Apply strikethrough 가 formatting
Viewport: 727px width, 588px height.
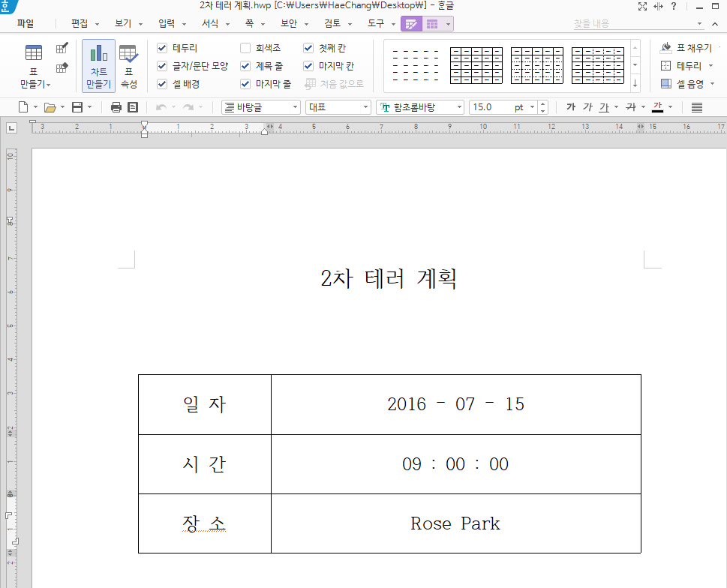tap(631, 107)
